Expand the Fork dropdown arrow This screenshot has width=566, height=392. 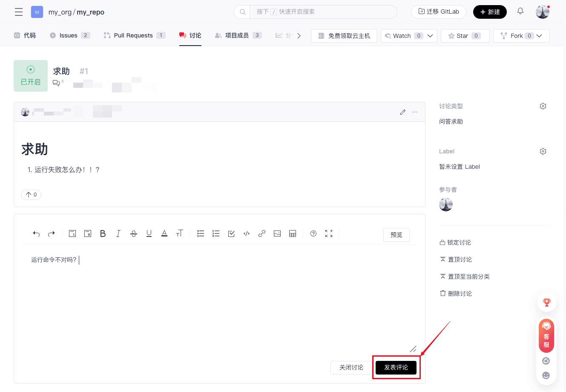pyautogui.click(x=540, y=36)
